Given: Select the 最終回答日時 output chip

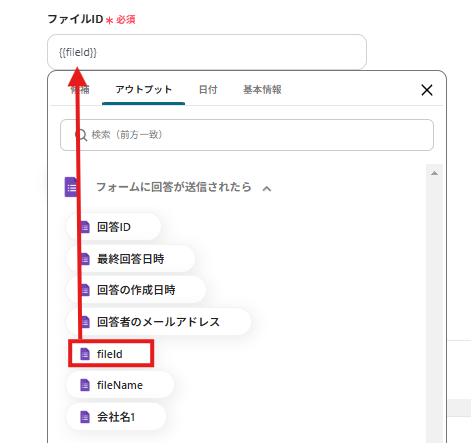Looking at the screenshot, I should point(130,259).
